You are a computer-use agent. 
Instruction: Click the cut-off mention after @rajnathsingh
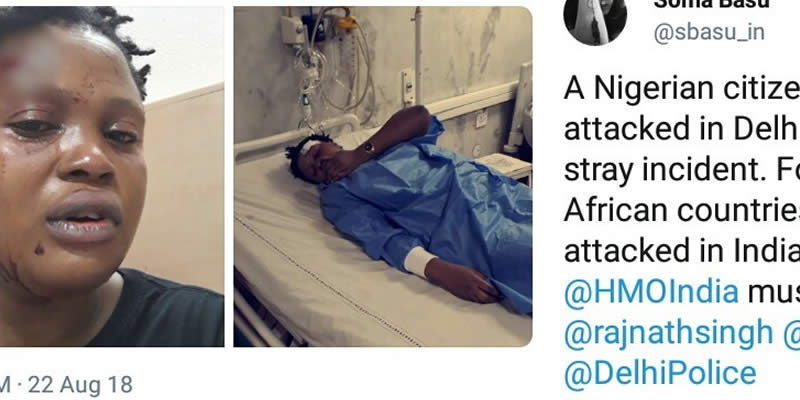click(x=790, y=333)
